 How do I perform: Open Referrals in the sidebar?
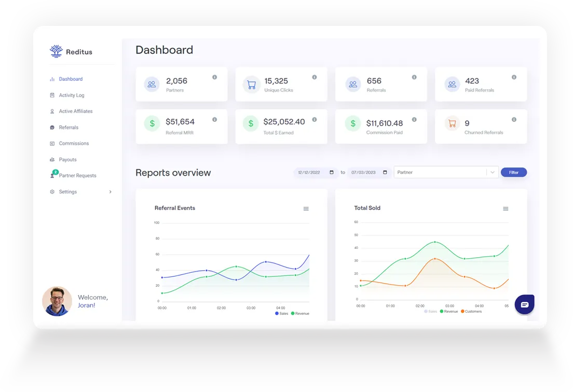point(69,128)
